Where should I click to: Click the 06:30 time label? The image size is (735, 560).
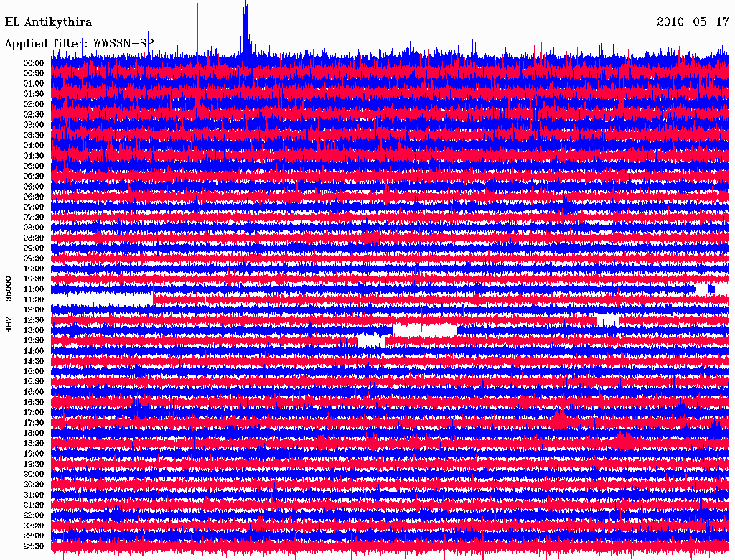coord(34,197)
